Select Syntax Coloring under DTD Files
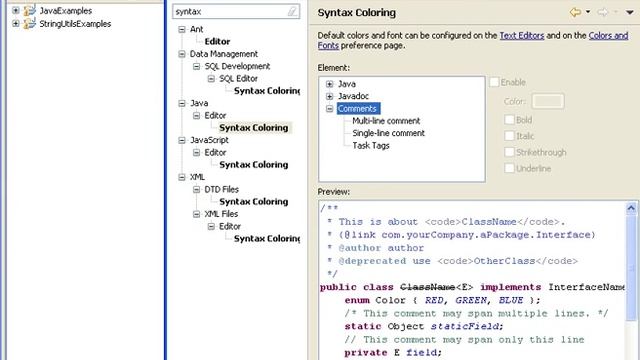The image size is (640, 360). [x=253, y=202]
